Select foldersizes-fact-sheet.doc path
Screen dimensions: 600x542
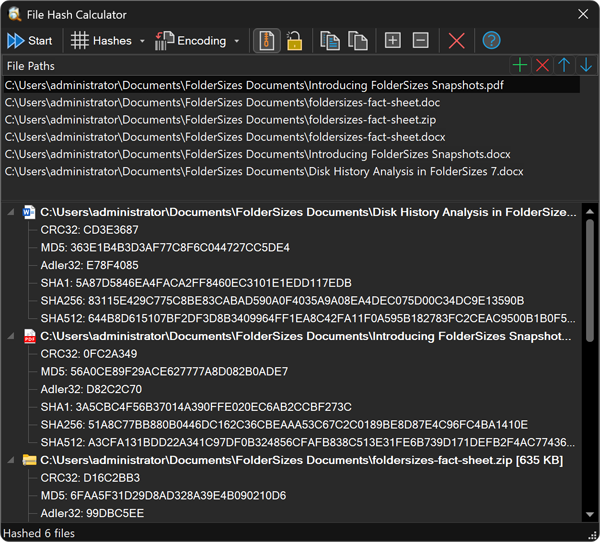click(x=292, y=103)
